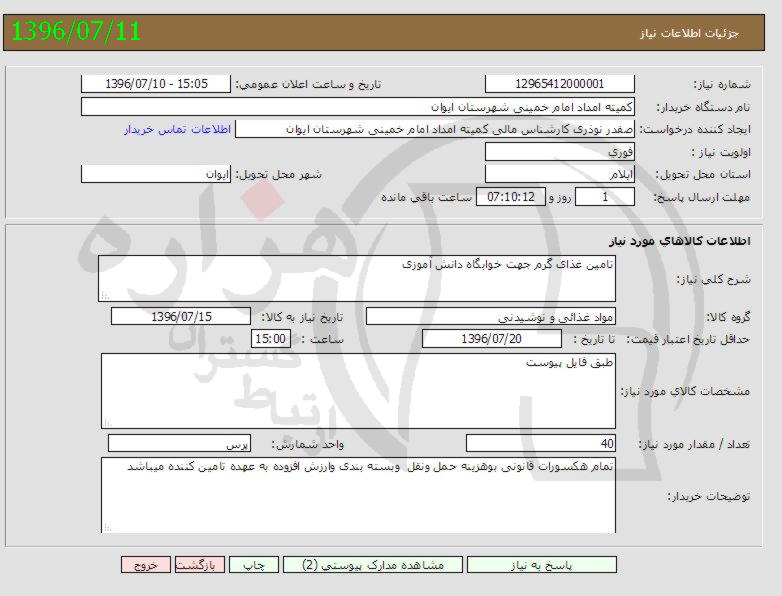Click the remaining time field 07:10:12

[511, 197]
